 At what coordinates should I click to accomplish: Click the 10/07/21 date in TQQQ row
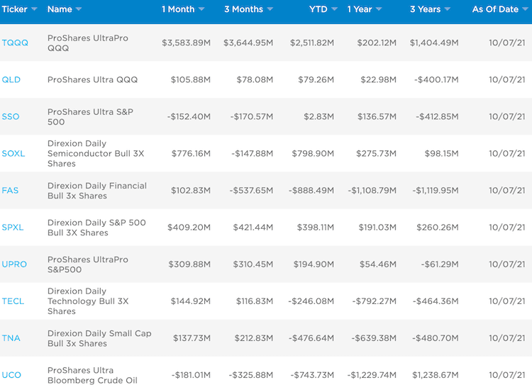pos(507,43)
